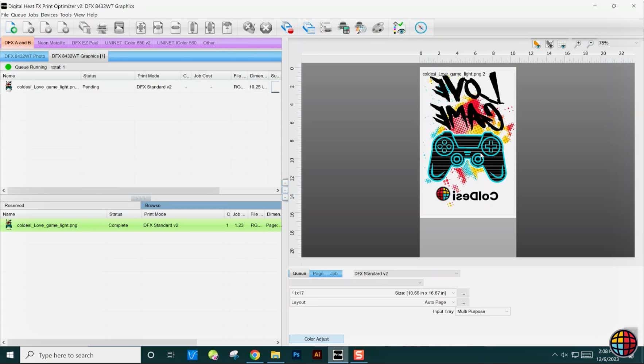Open the Input Tray Multi Purpose dropdown
Image resolution: width=644 pixels, height=364 pixels.
(482, 311)
